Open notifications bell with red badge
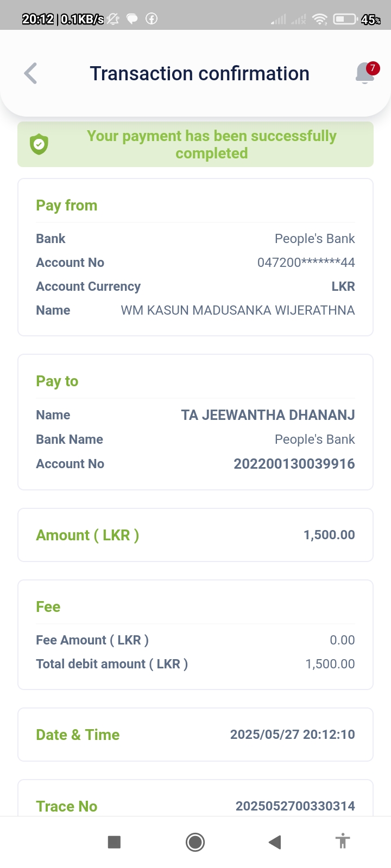 click(365, 73)
